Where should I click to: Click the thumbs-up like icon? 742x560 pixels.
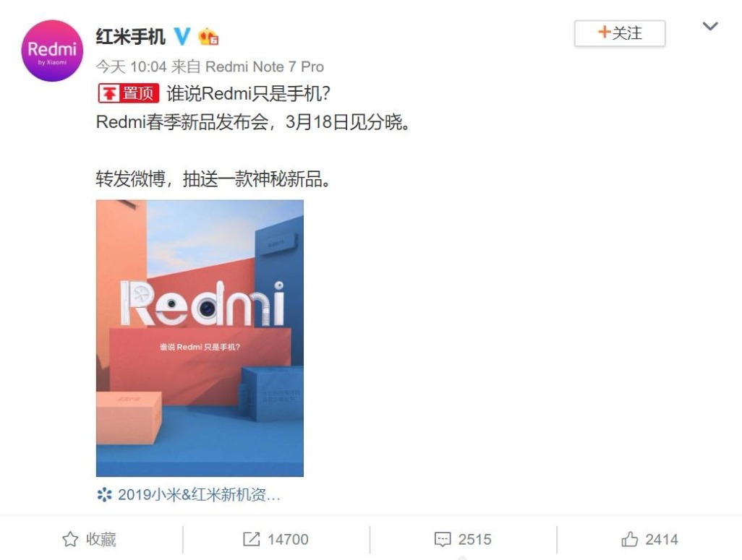[629, 539]
